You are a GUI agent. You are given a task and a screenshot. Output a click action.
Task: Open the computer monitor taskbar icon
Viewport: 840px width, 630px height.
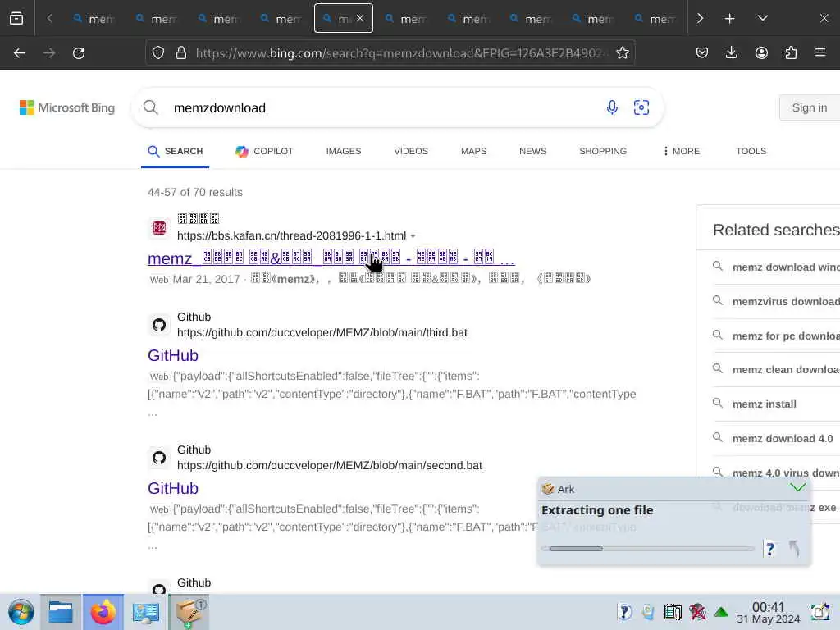point(145,612)
